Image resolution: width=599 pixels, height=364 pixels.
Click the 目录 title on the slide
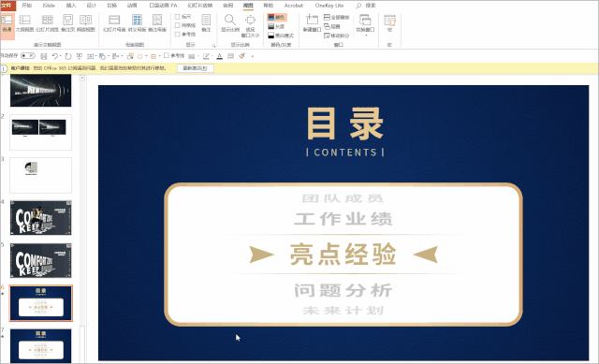[345, 124]
